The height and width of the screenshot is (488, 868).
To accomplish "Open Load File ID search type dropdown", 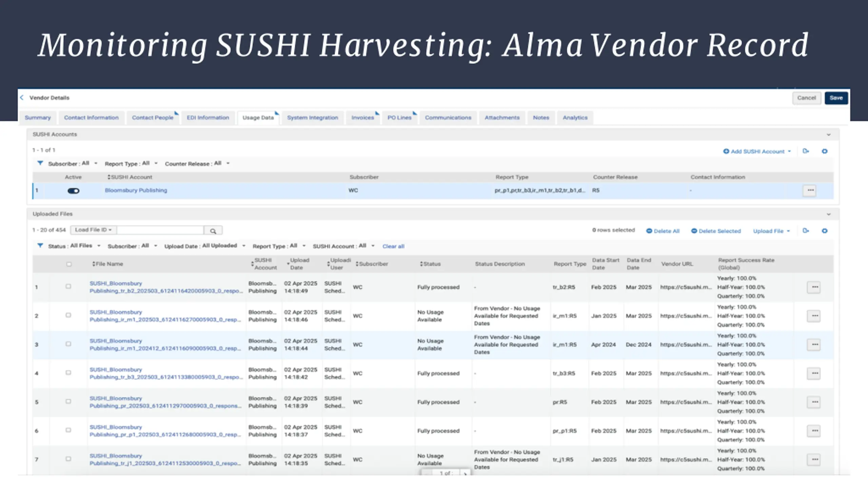I will click(x=93, y=230).
